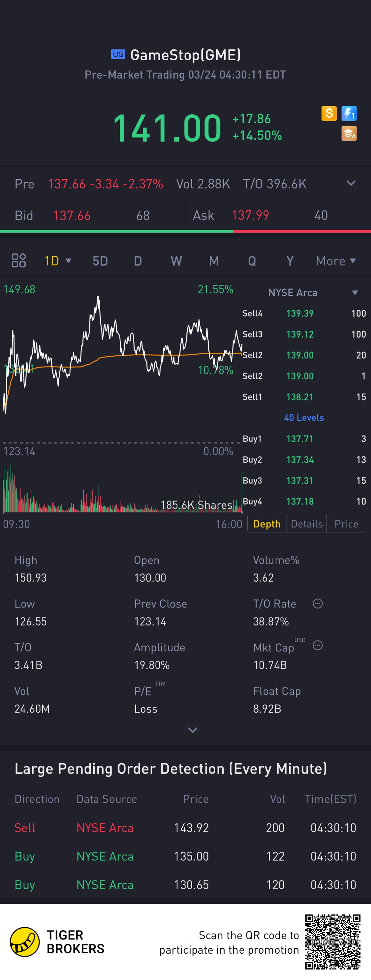Screen dimensions: 371x980
Task: Expand more stock statistics chevron
Action: [193, 730]
